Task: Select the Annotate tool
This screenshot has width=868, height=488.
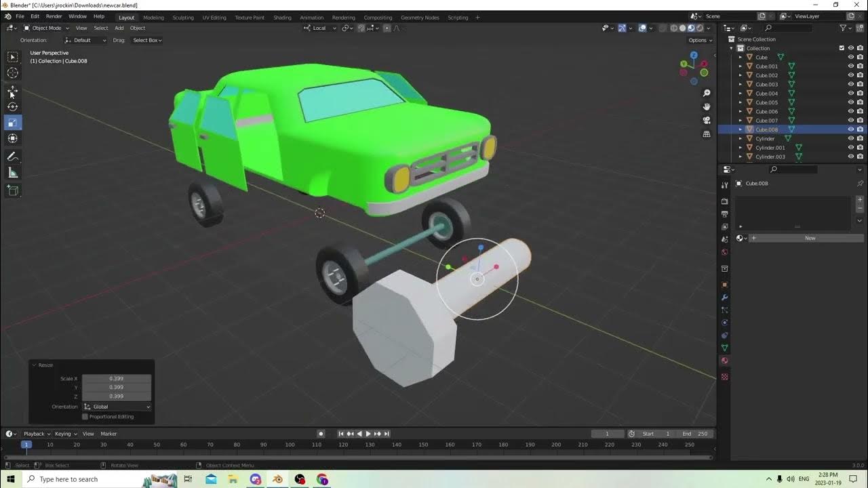Action: 13,157
